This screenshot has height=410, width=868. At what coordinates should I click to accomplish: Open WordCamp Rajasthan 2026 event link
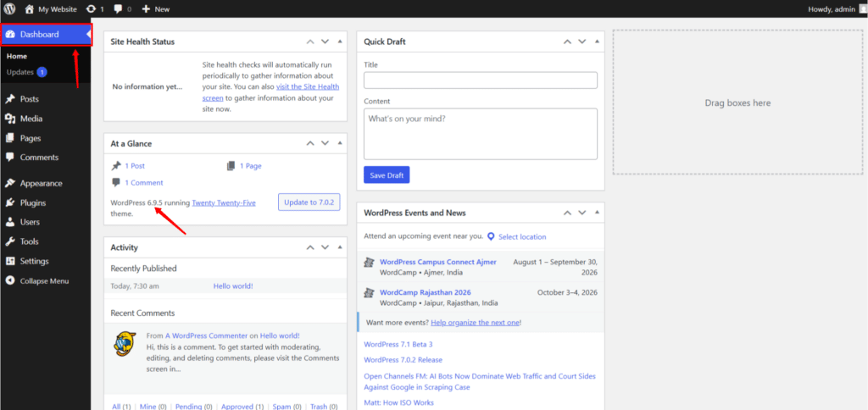(426, 292)
